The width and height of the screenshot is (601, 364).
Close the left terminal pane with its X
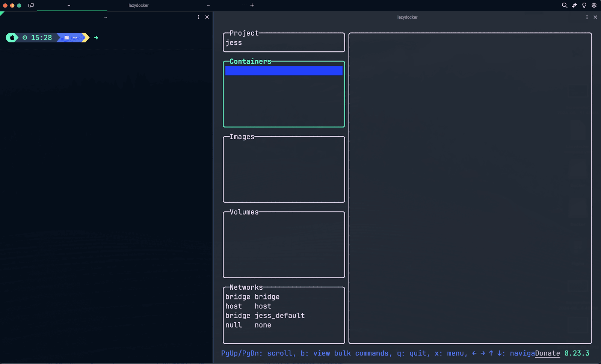[207, 17]
